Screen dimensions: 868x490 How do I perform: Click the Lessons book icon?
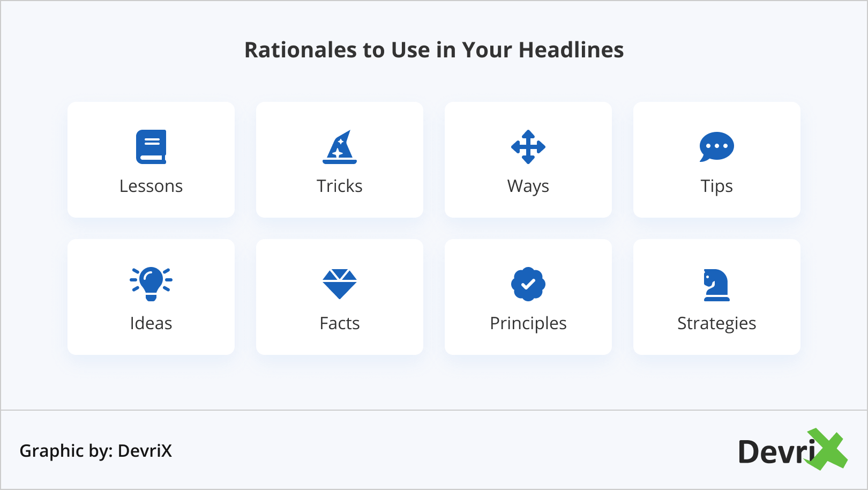[x=151, y=146]
